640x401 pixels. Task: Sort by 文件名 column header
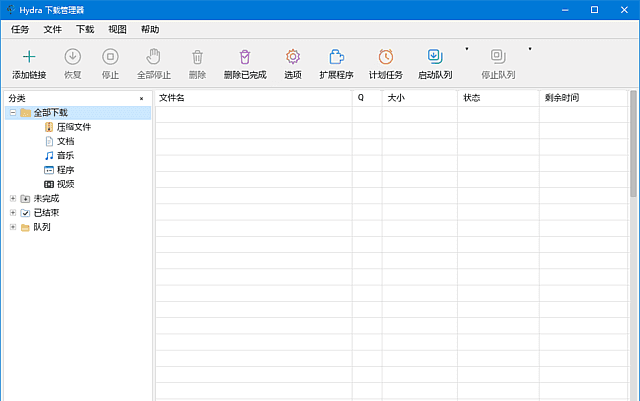pyautogui.click(x=253, y=98)
